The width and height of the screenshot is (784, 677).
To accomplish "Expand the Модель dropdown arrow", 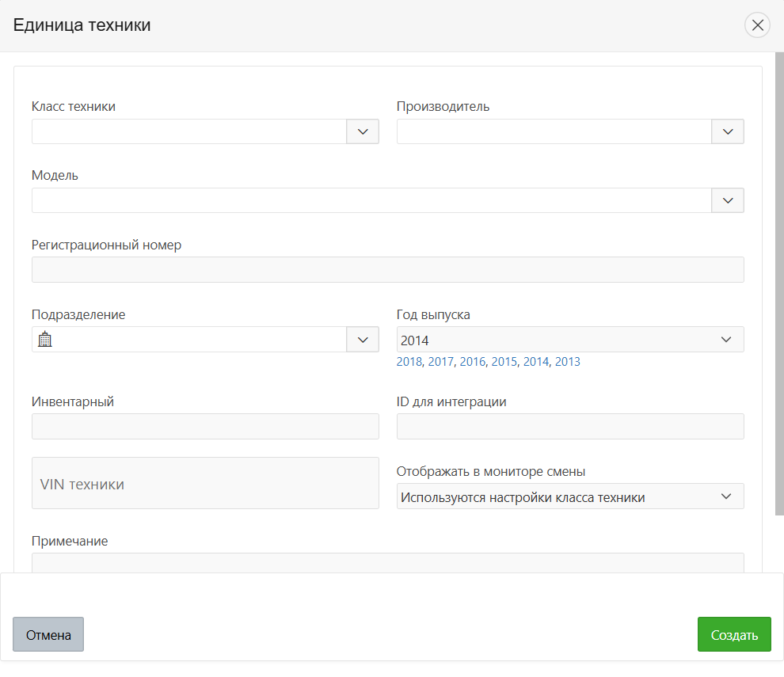I will 728,200.
